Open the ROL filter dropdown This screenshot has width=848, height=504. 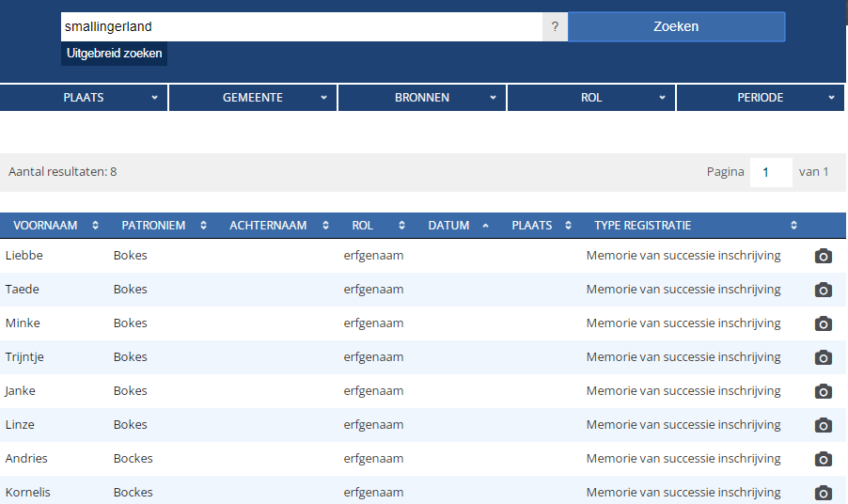click(x=591, y=98)
